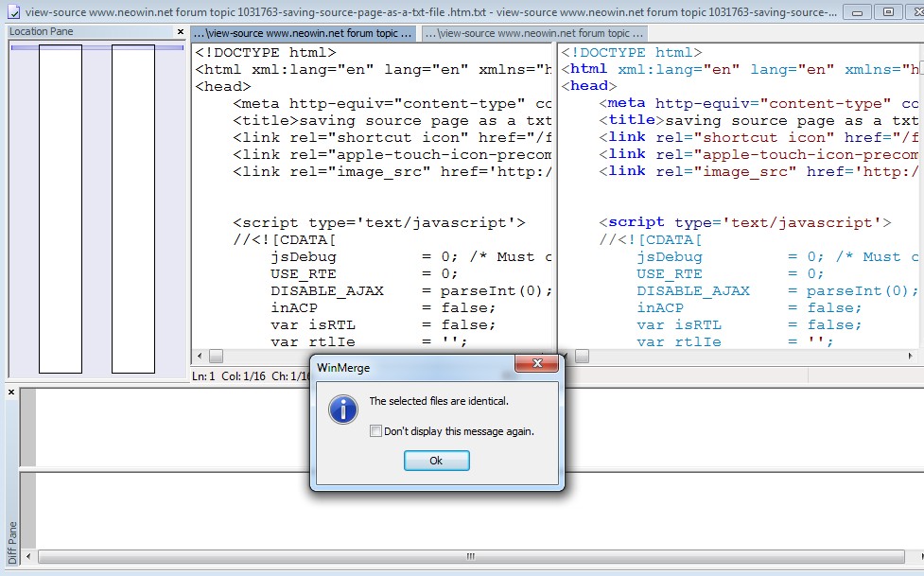Click the right editor horizontal scrollbar thumb
924x576 pixels.
coord(582,357)
